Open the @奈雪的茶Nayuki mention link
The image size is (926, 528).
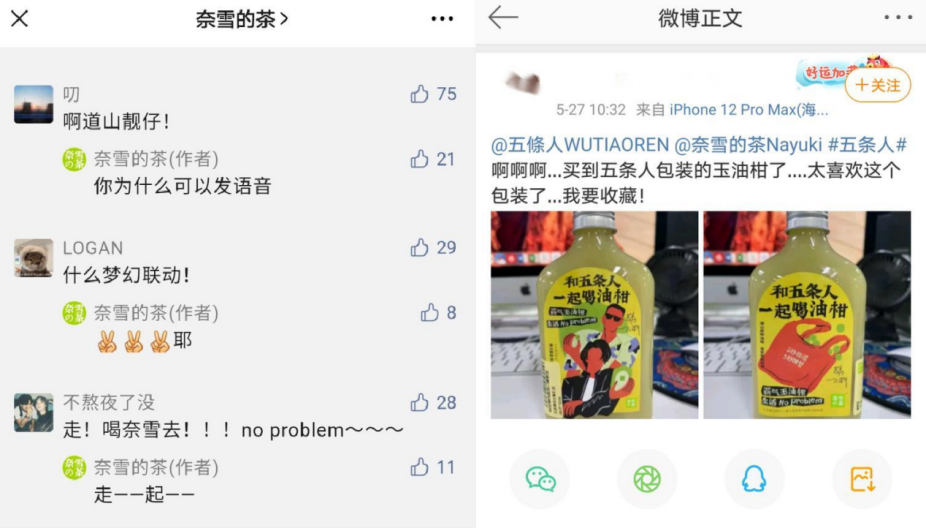748,145
